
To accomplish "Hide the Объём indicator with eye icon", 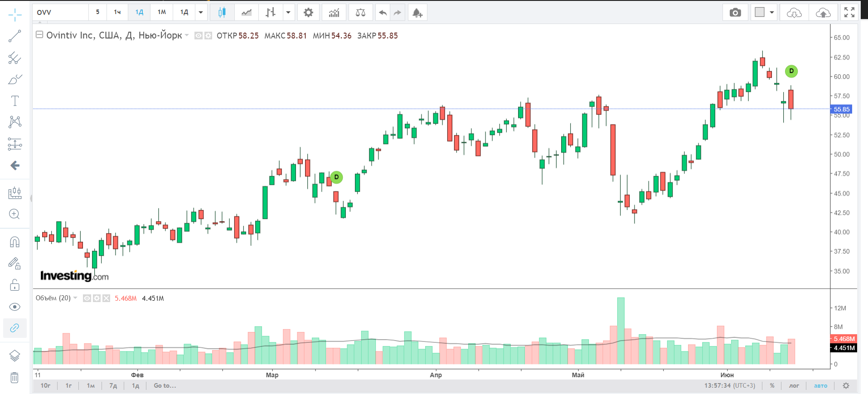I will (x=87, y=298).
